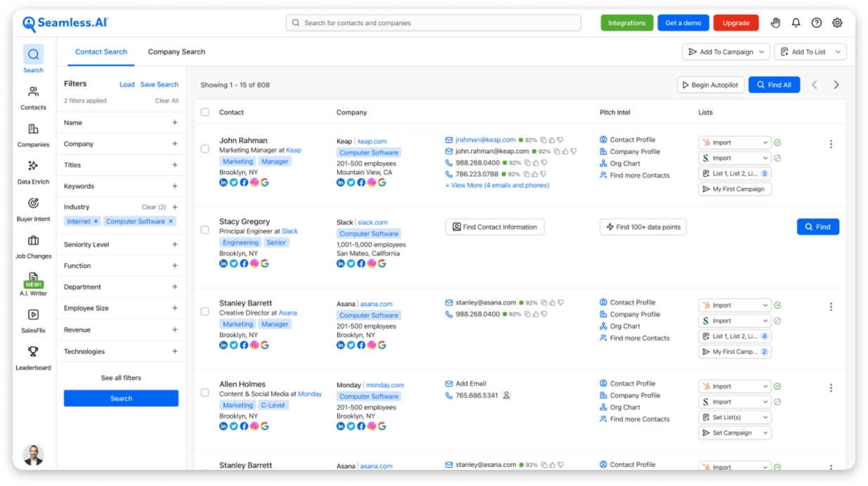Viewport: 868px width, 486px height.
Task: Open SalesFlix in sidebar
Action: click(x=33, y=321)
